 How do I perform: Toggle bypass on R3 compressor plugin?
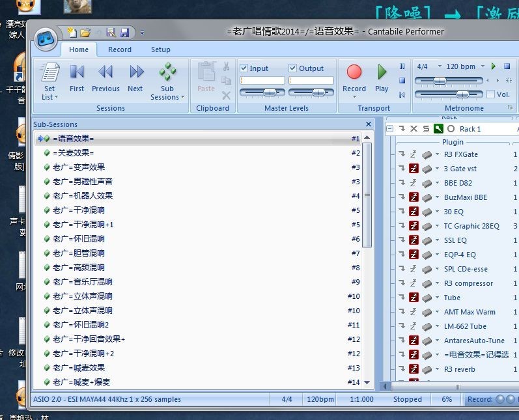pyautogui.click(x=414, y=283)
